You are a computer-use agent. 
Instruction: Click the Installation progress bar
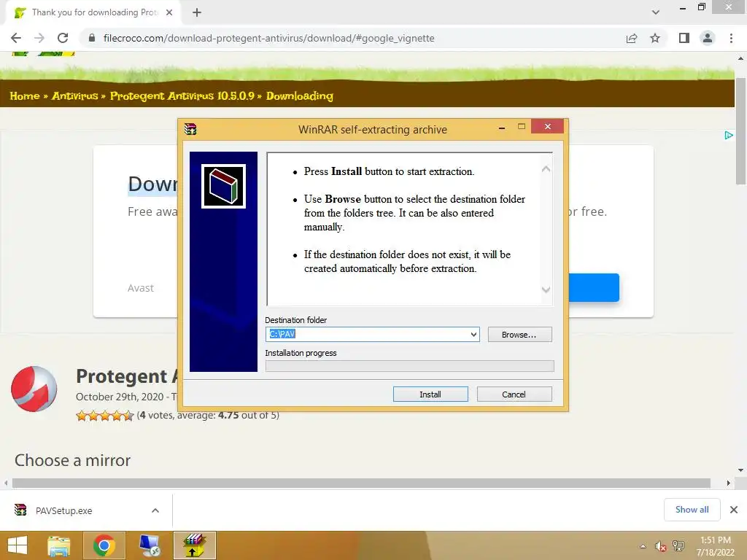pyautogui.click(x=410, y=366)
